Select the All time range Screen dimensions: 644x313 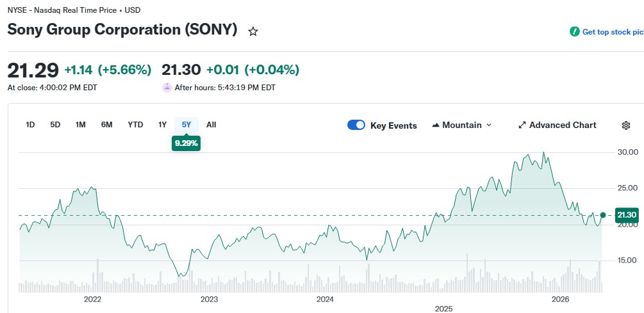point(211,125)
